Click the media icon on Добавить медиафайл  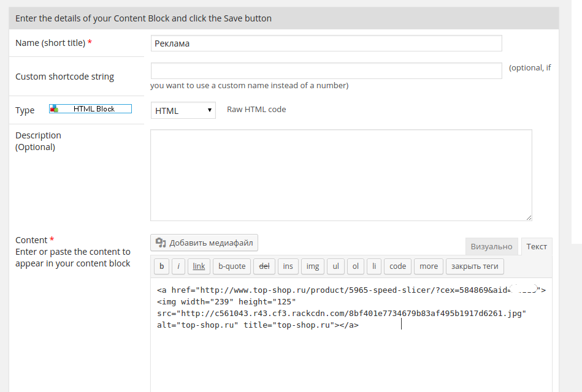(x=161, y=243)
